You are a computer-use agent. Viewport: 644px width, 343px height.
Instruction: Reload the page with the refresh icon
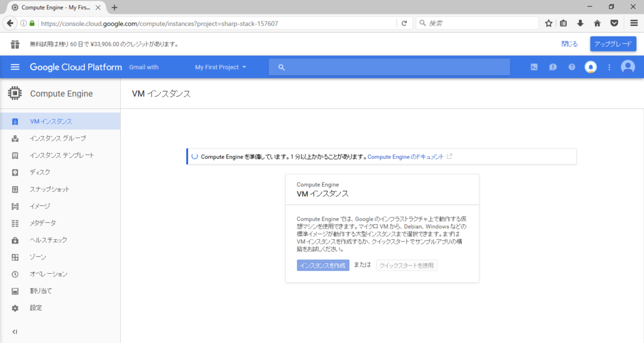coord(404,23)
